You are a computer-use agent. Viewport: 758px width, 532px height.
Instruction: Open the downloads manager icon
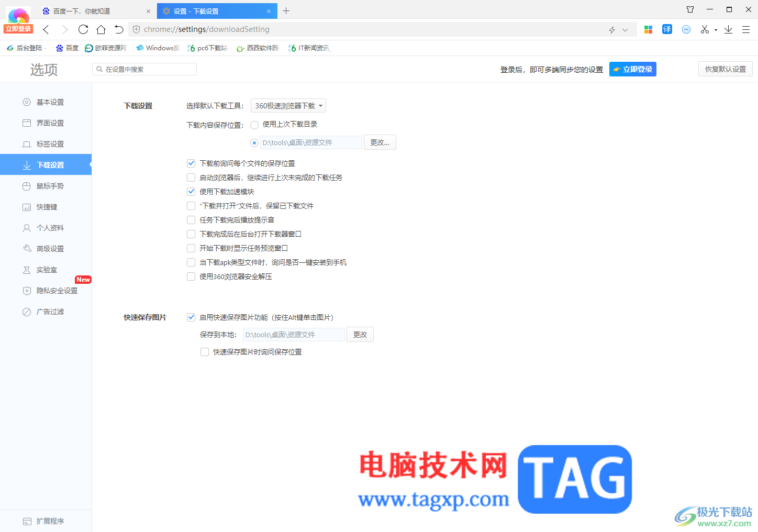tap(728, 29)
